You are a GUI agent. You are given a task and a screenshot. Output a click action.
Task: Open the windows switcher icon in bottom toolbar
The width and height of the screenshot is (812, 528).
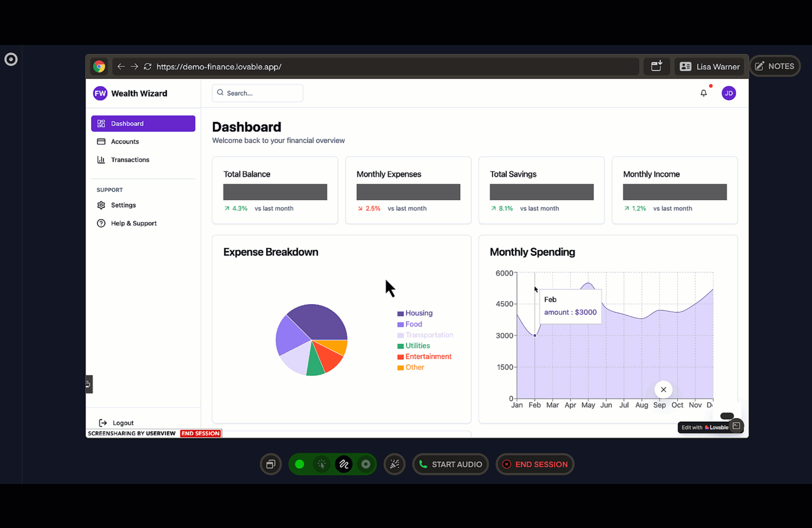point(271,464)
